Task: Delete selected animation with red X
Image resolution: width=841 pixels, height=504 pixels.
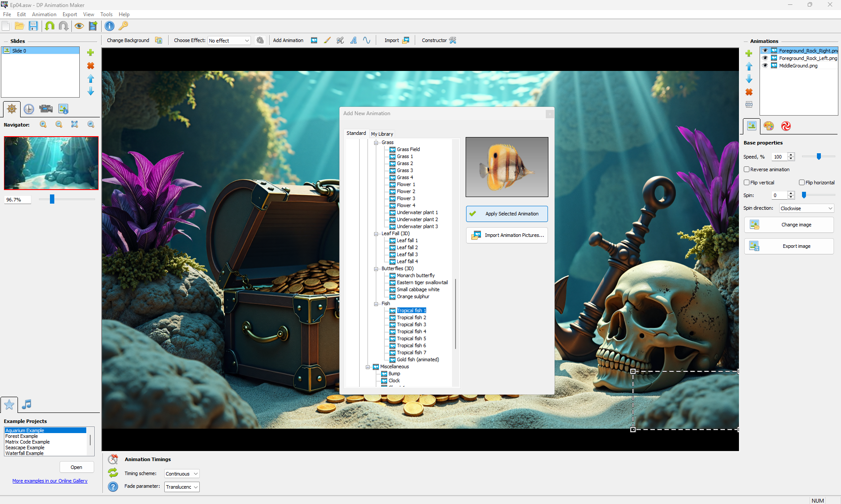Action: click(x=749, y=92)
